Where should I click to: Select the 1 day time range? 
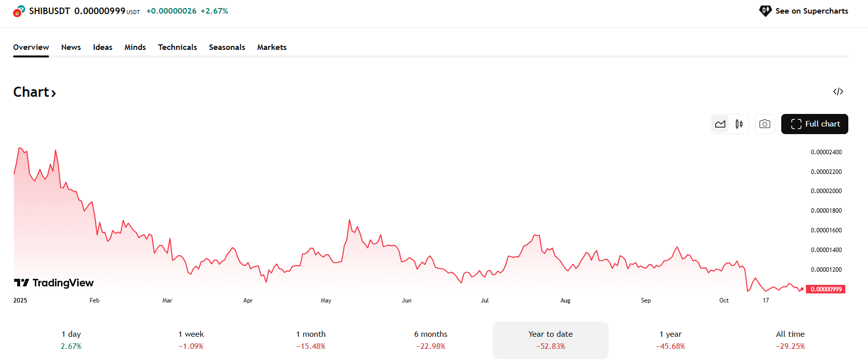(x=71, y=340)
